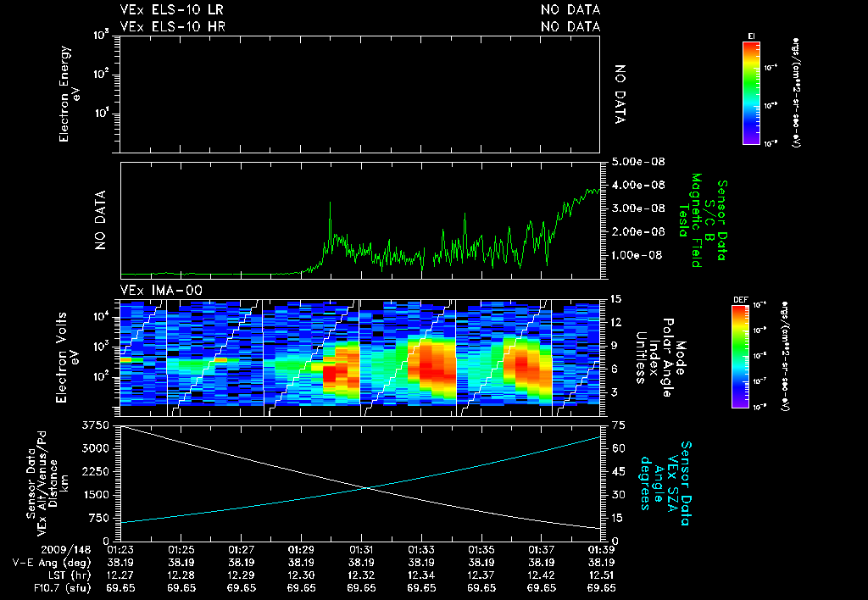This screenshot has width=868, height=600.
Task: Click the 5.00e-08 magnetic field tick label
Action: [638, 162]
